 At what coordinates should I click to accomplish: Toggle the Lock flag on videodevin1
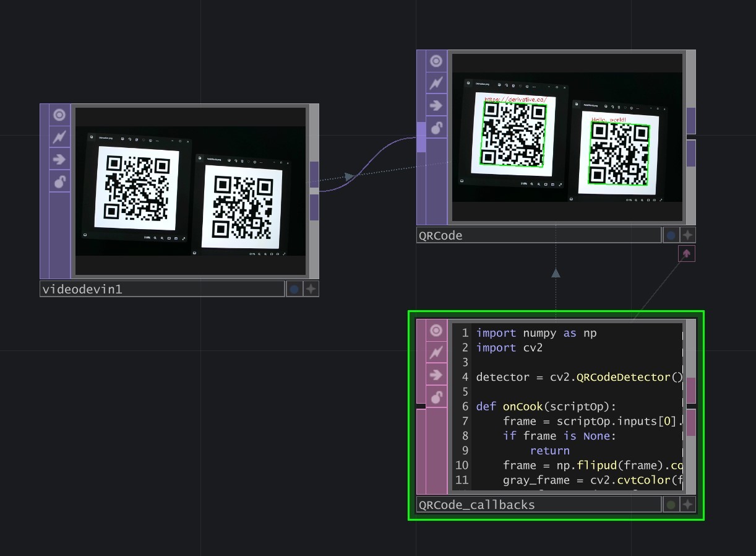(59, 181)
